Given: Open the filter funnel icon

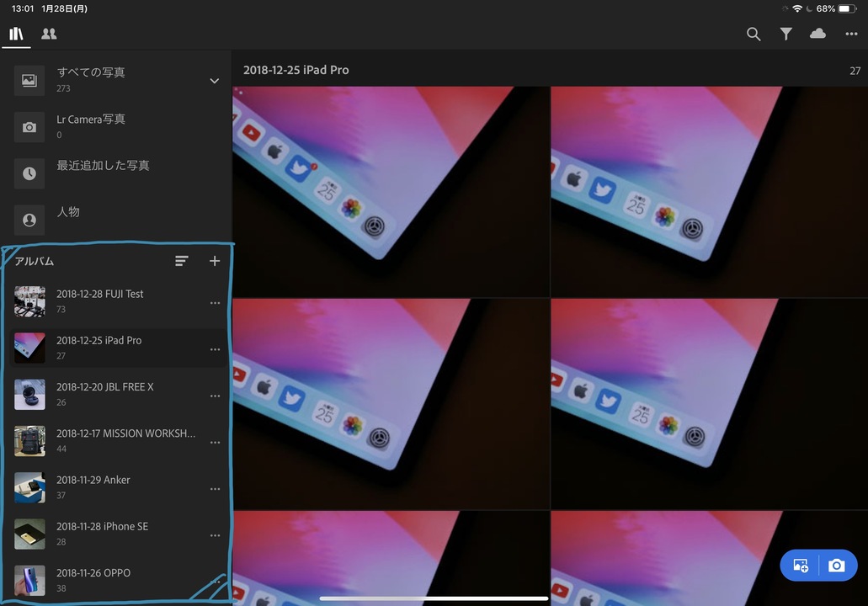Looking at the screenshot, I should point(785,34).
